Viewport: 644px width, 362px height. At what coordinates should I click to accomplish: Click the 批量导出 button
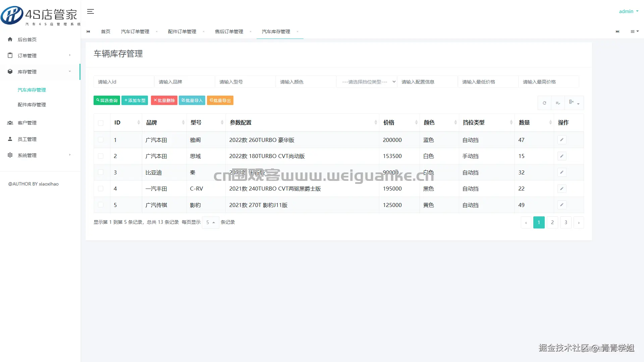pyautogui.click(x=220, y=100)
